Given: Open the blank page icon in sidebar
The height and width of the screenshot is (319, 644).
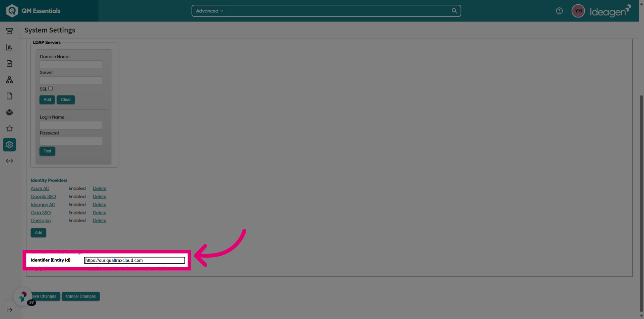Looking at the screenshot, I should (x=9, y=96).
